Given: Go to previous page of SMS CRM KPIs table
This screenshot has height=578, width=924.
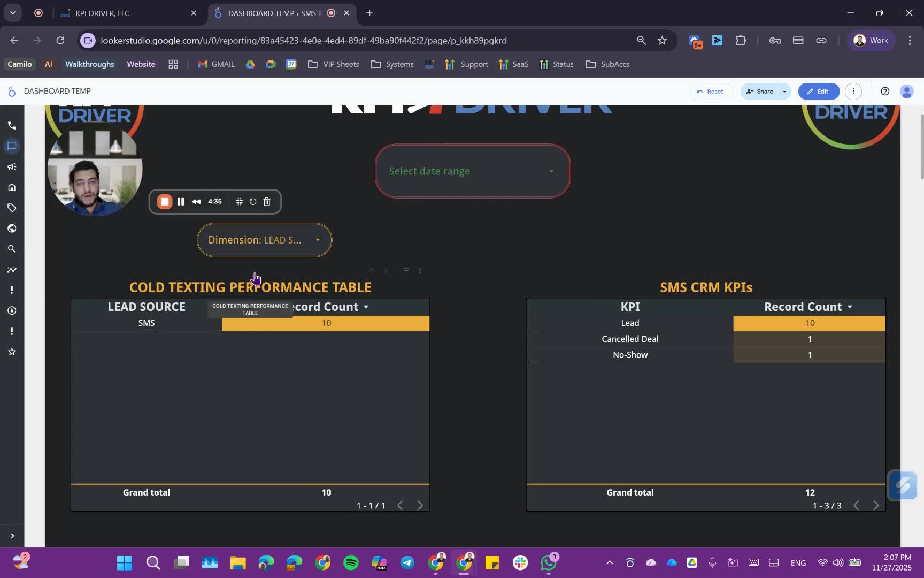Looking at the screenshot, I should pos(856,505).
